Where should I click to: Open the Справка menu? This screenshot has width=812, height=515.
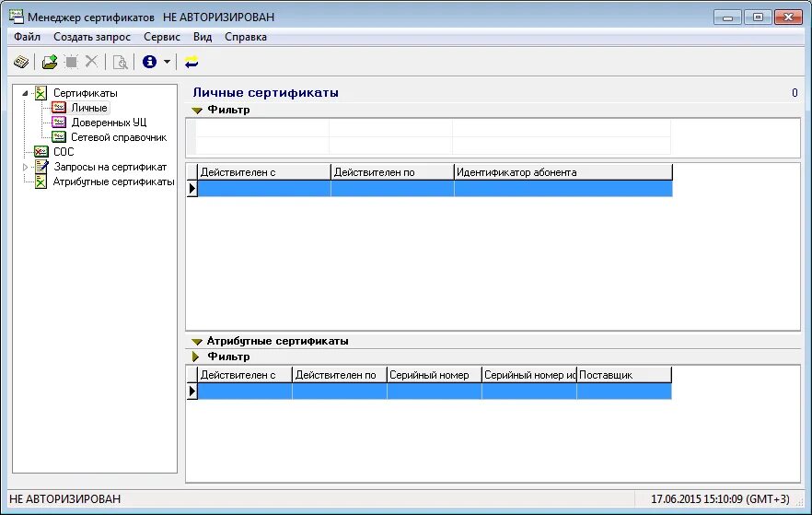[246, 37]
